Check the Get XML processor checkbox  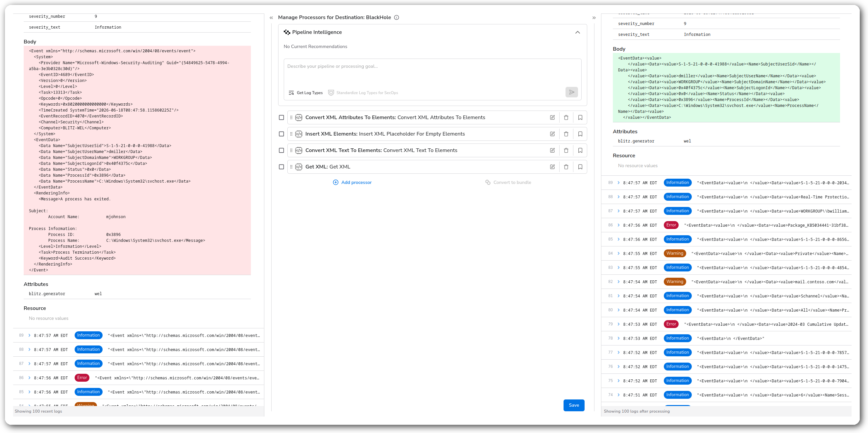tap(281, 166)
